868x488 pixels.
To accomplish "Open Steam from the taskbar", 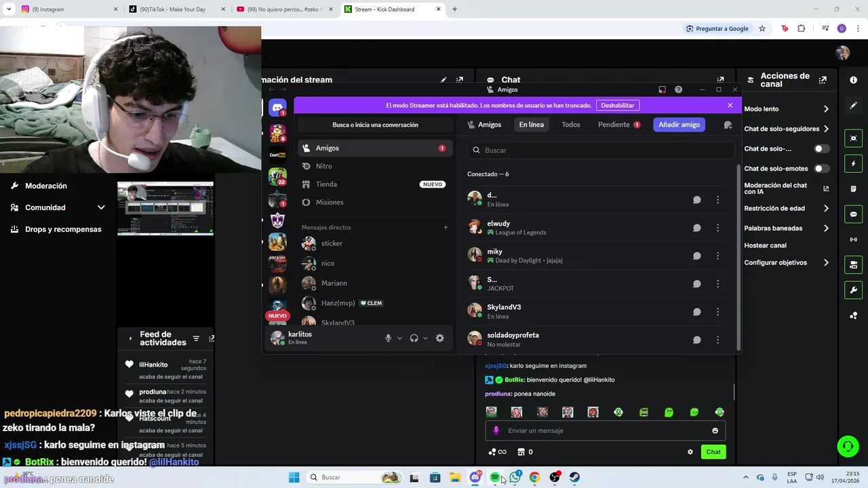I will (x=574, y=477).
